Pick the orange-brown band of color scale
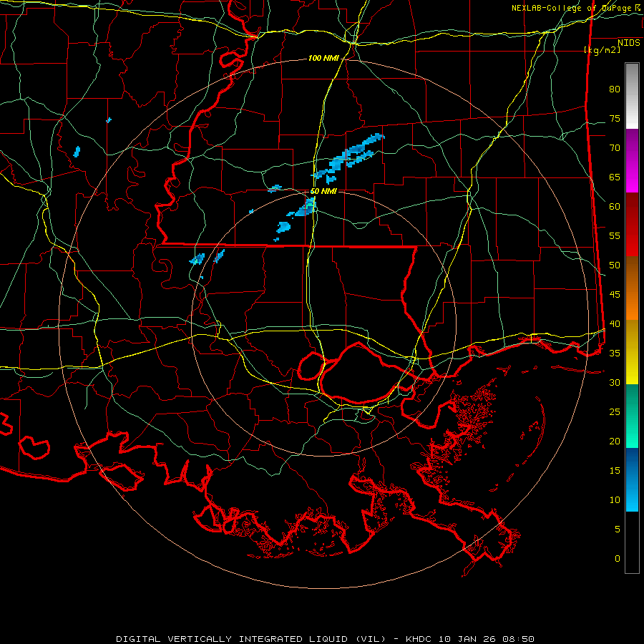 click(x=632, y=288)
